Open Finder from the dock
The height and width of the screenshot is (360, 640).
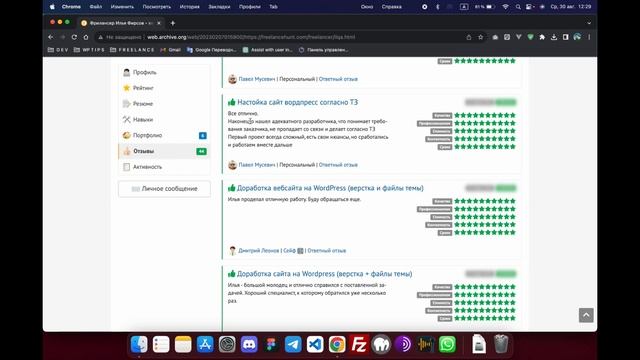139,344
